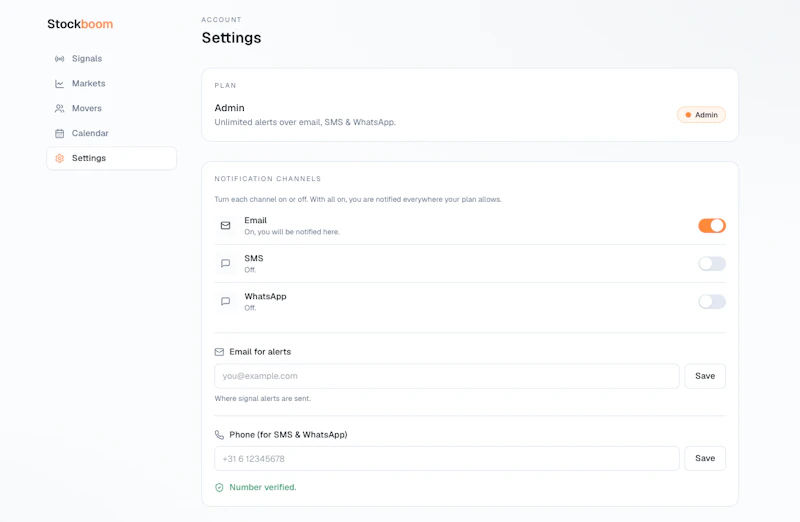Enable the WhatsApp notification toggle

point(712,302)
